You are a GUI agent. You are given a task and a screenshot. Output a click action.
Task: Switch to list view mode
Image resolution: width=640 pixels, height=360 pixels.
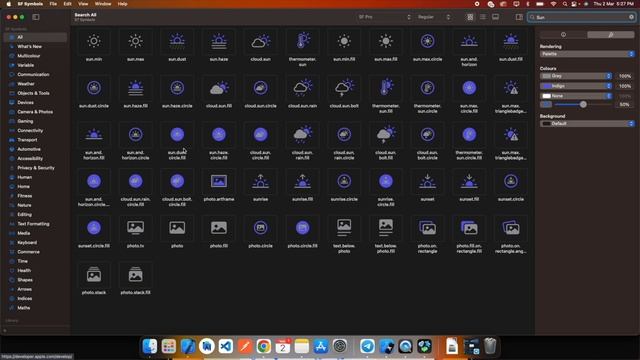pos(483,17)
